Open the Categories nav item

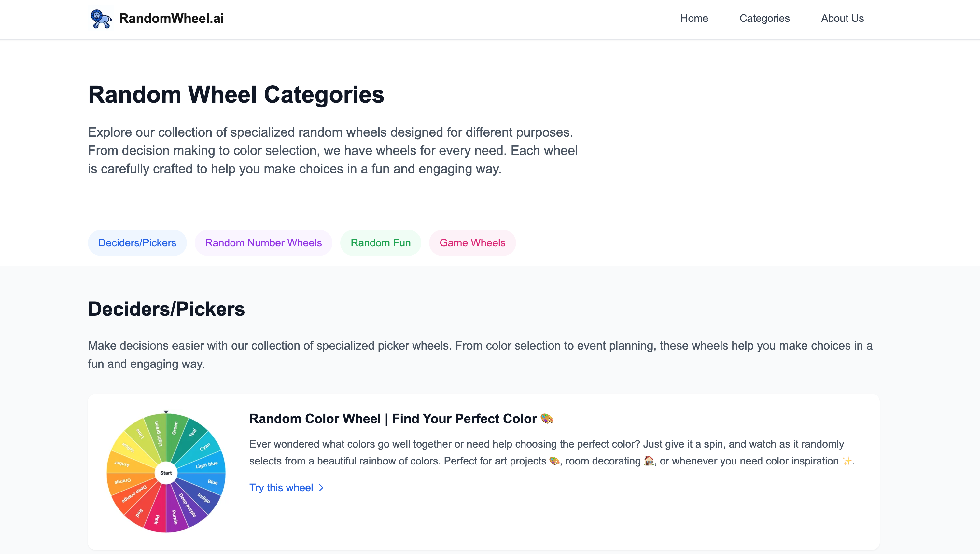pos(764,18)
